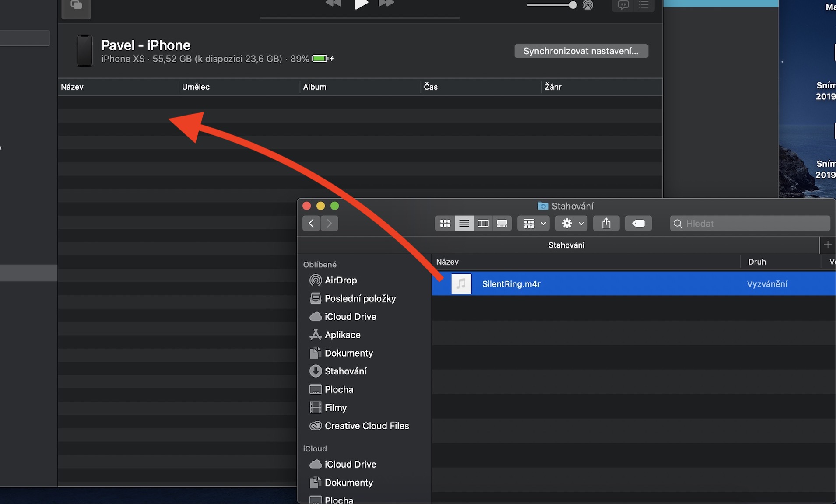Add a new Finder tab

coord(827,245)
